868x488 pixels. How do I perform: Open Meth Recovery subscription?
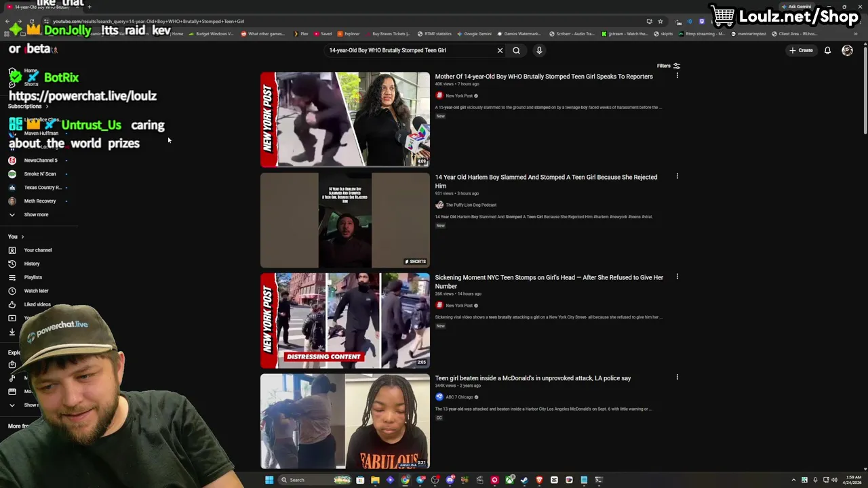pos(40,201)
